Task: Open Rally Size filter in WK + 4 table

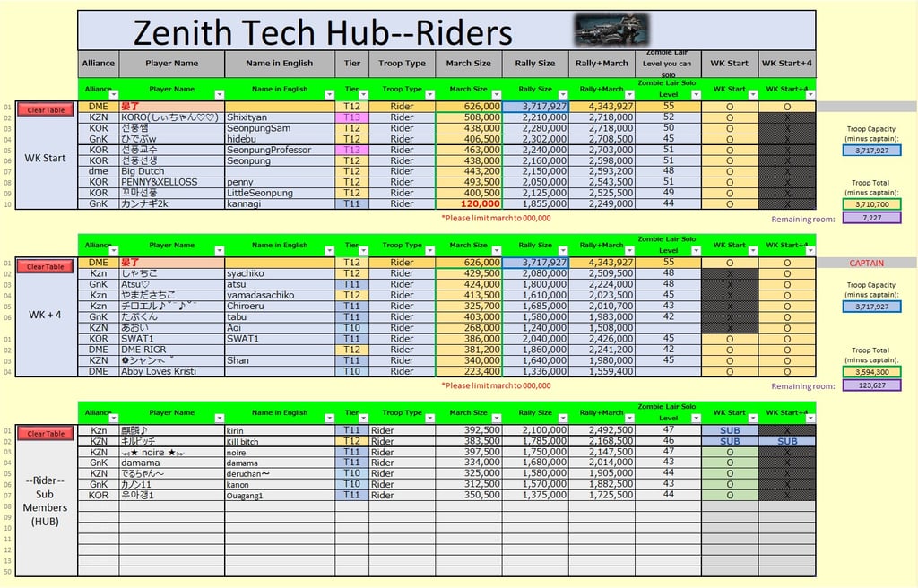Action: click(x=563, y=251)
